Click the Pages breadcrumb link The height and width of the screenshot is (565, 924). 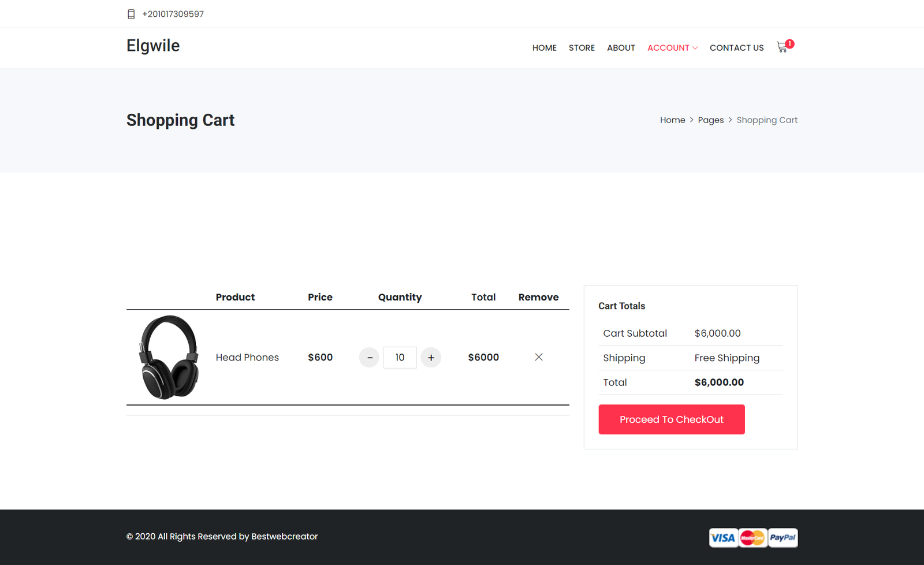[x=710, y=120]
